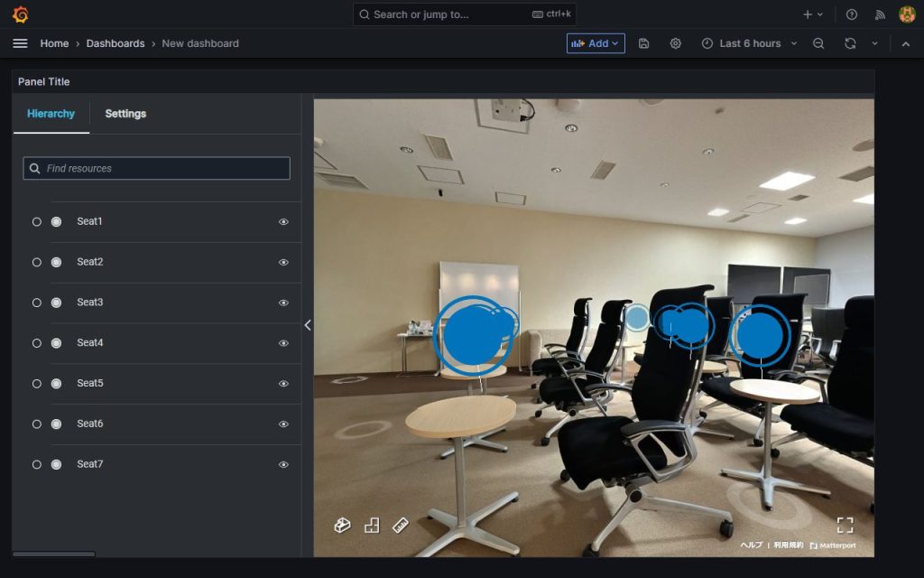Viewport: 924px width, 578px height.
Task: Collapse the top toolbar with up chevron
Action: pos(906,43)
